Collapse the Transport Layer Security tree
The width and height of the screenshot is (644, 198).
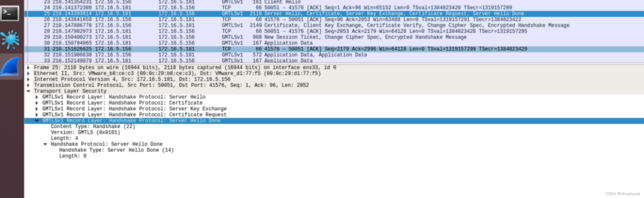pyautogui.click(x=28, y=91)
